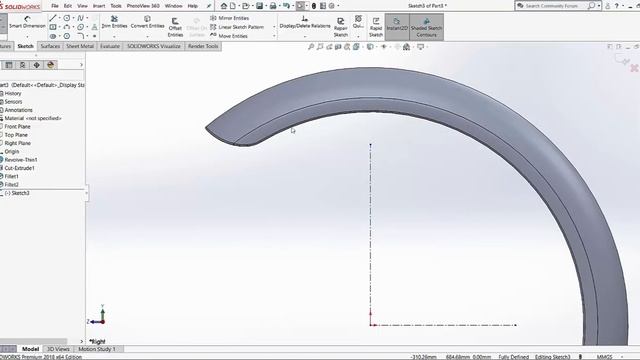
Task: Pick the Line sketch tool
Action: [53, 18]
